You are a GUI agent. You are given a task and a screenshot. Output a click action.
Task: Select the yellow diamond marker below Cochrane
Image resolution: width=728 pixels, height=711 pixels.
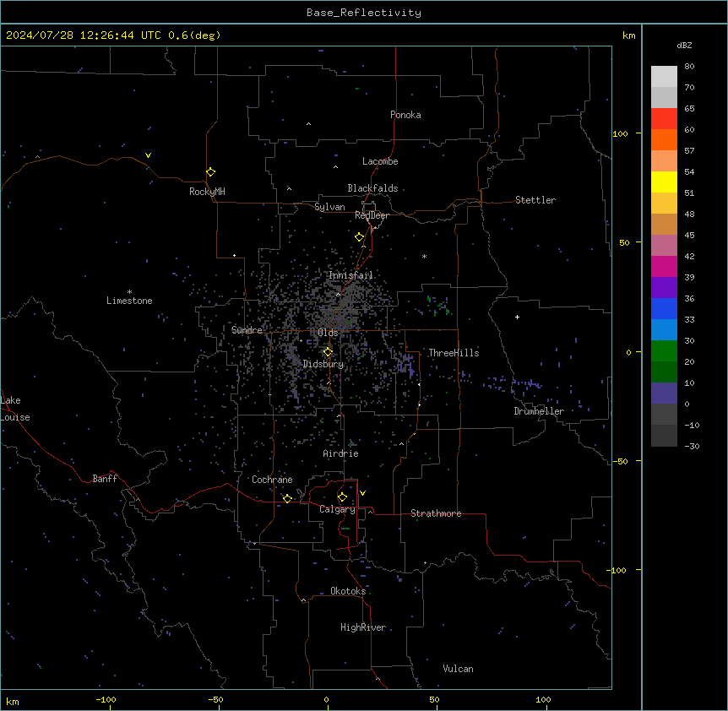[x=287, y=498]
